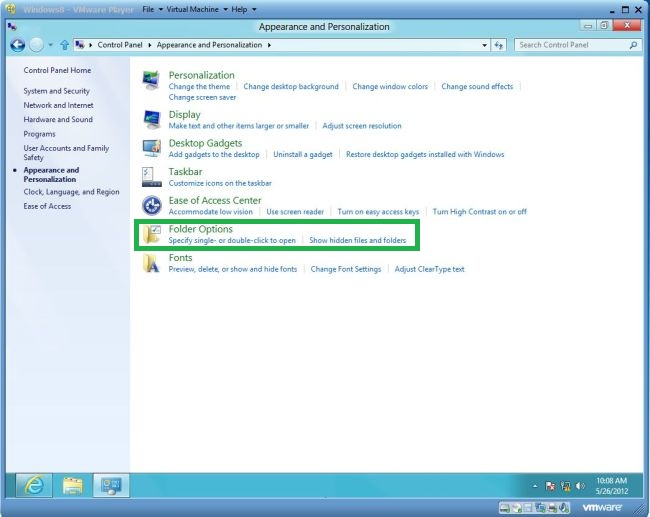Refresh the Control Panel address bar
This screenshot has height=517, width=650.
click(x=498, y=45)
